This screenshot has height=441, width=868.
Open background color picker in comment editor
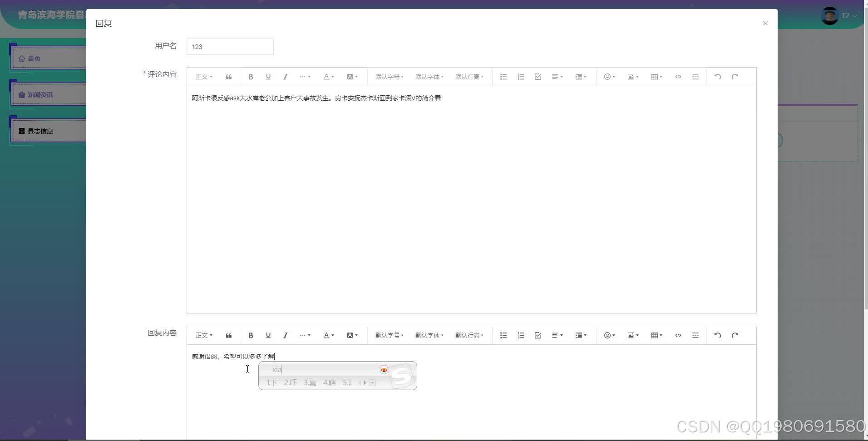[352, 77]
